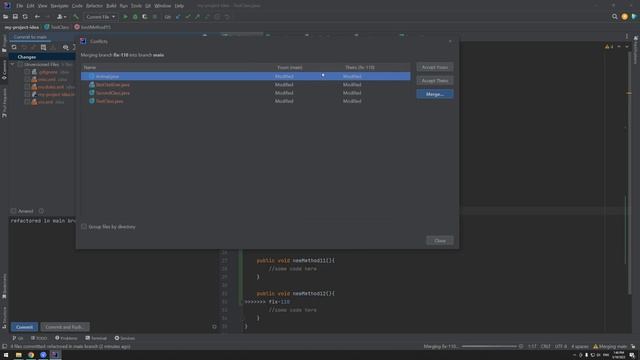
Task: Check the modules.xml file checkbox
Action: click(27, 87)
